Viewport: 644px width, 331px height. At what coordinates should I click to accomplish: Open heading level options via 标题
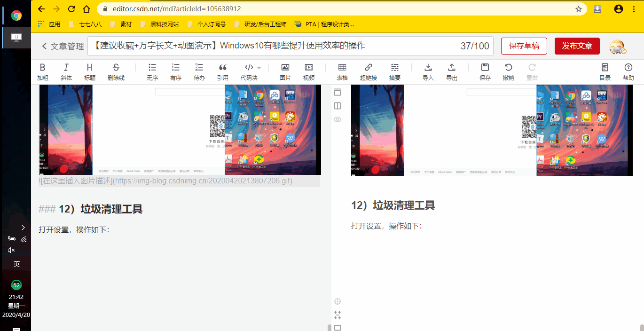(89, 71)
